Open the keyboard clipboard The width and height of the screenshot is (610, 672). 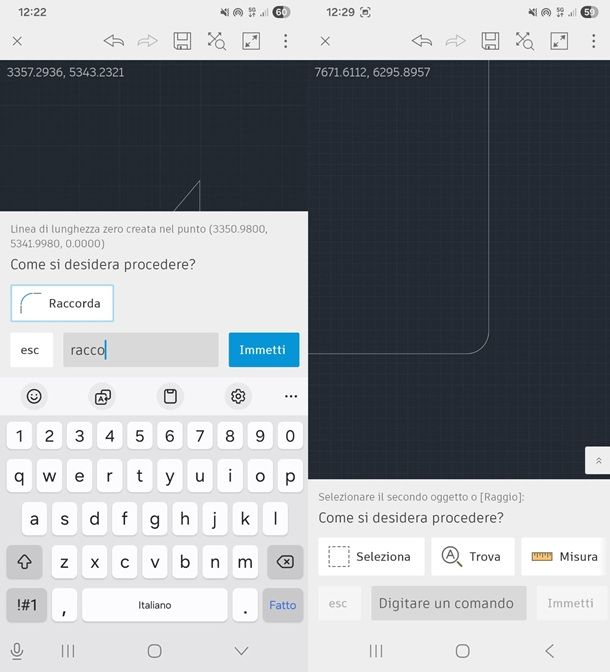[170, 396]
